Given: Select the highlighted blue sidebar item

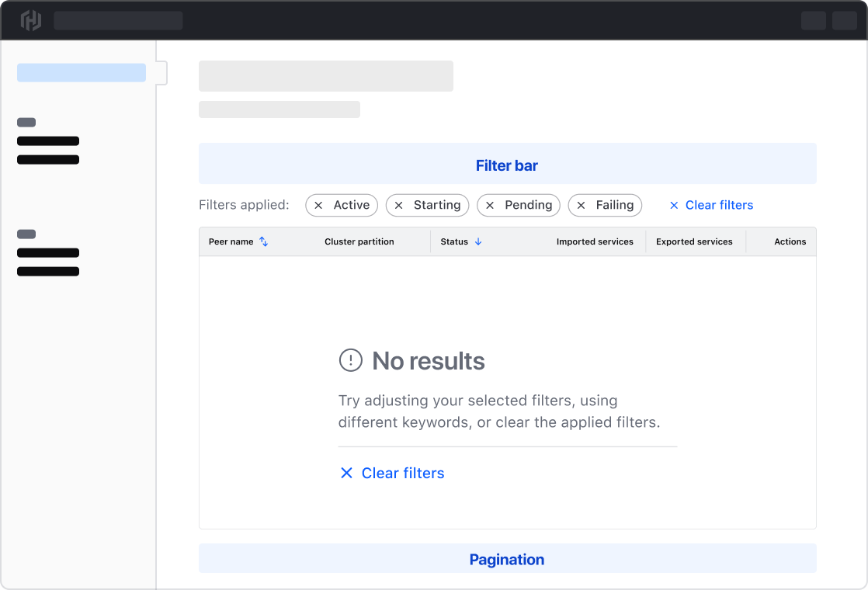Looking at the screenshot, I should (82, 73).
